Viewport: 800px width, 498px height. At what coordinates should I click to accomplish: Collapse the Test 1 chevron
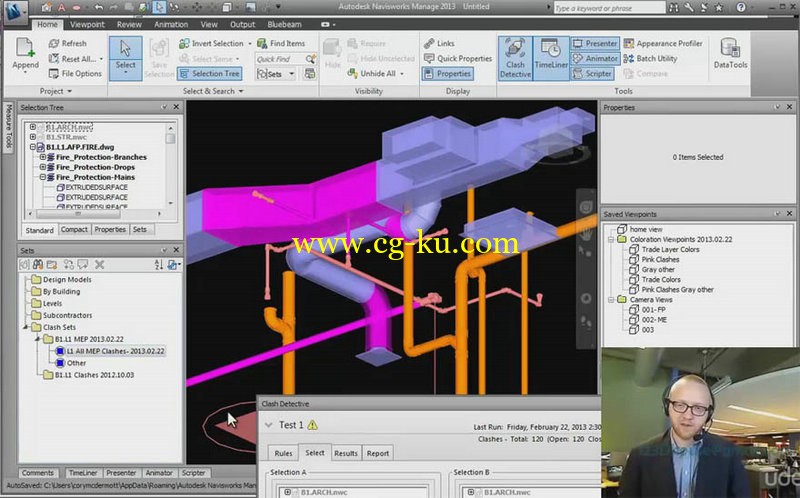click(x=268, y=425)
